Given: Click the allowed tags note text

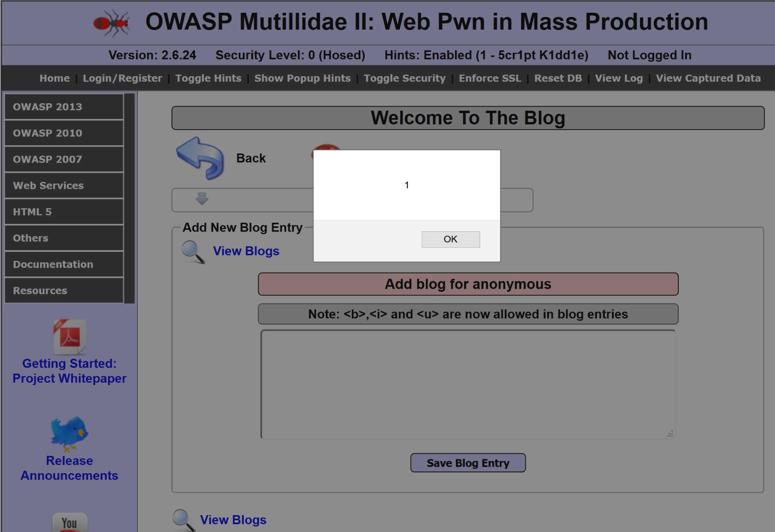Looking at the screenshot, I should 468,314.
